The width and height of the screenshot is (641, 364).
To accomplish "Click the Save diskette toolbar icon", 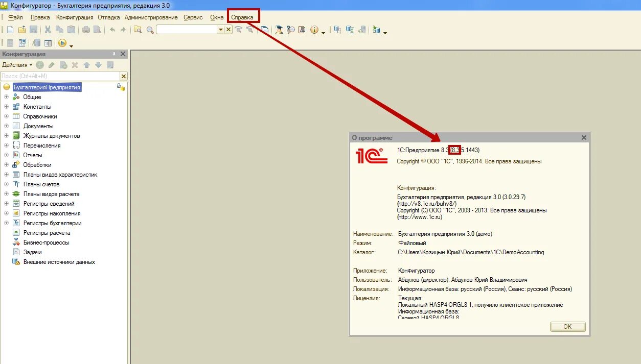I will click(x=33, y=30).
